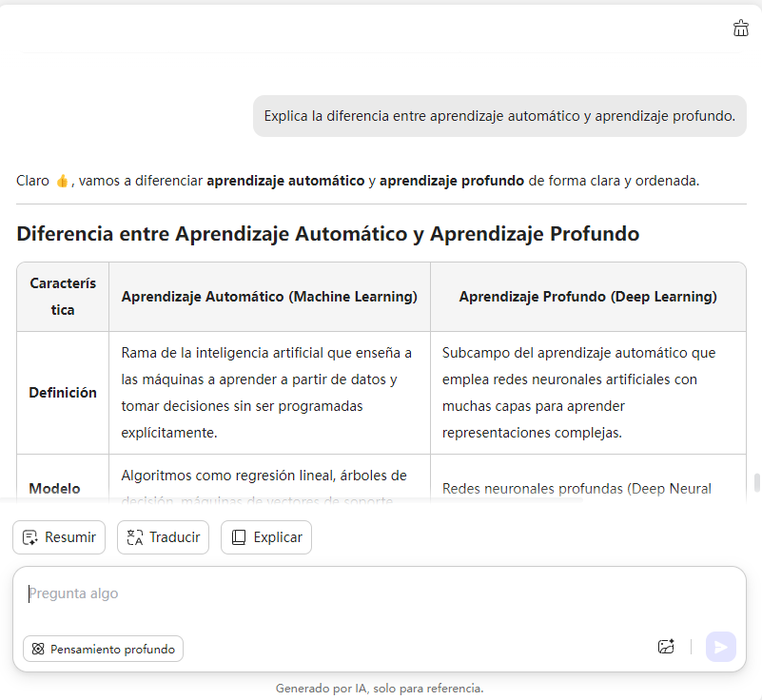
Task: Click the thumbs-up emoji in the reply
Action: click(x=63, y=181)
